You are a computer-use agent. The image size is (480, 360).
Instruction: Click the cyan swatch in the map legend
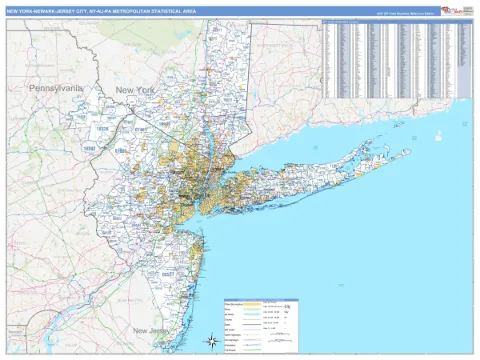tap(252, 314)
